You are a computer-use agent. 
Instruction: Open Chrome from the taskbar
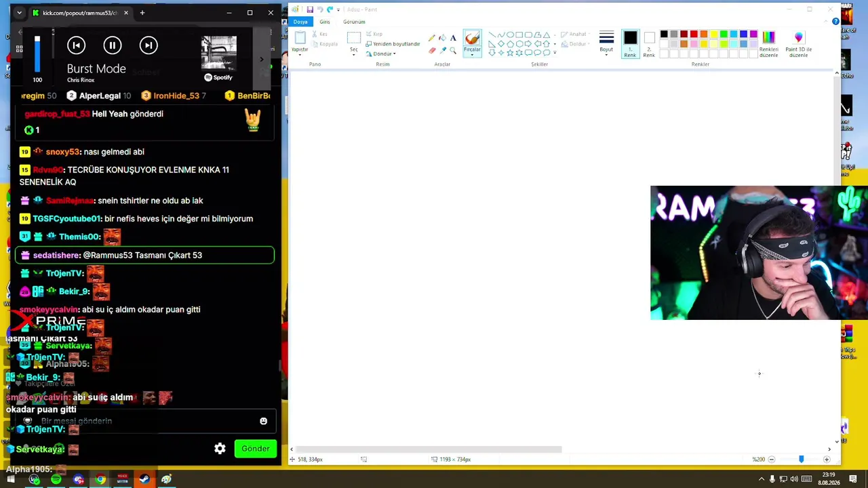tap(100, 479)
